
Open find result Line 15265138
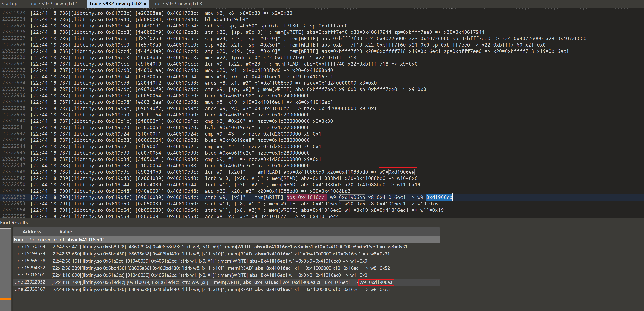(x=227, y=261)
